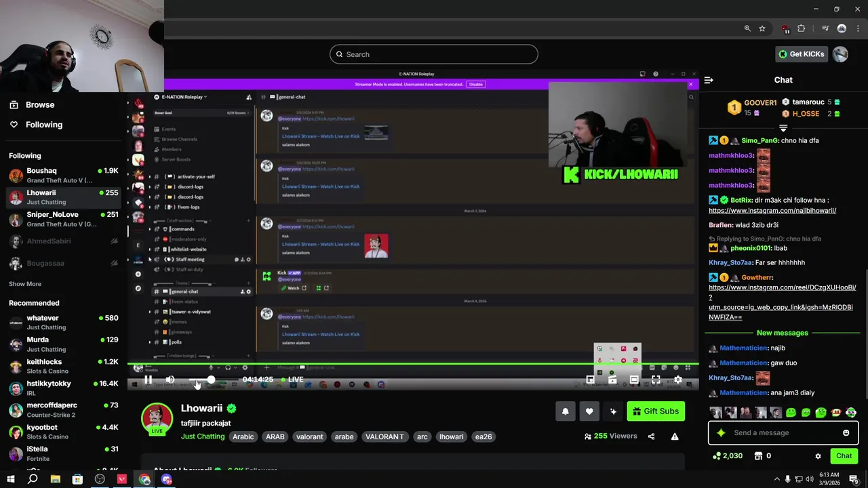
Task: Open the Just Chatting category link
Action: coord(203,436)
